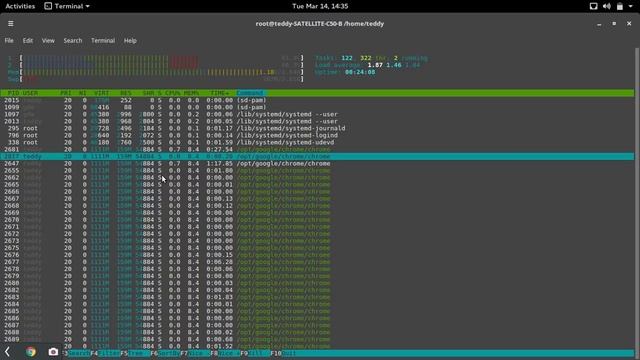
Task: Select chrome process row PID 2655
Action: (317, 171)
